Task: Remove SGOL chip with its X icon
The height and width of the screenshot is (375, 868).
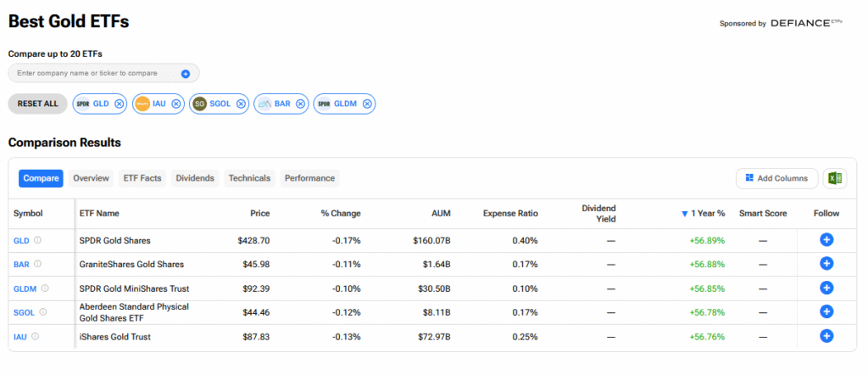Action: [x=241, y=104]
